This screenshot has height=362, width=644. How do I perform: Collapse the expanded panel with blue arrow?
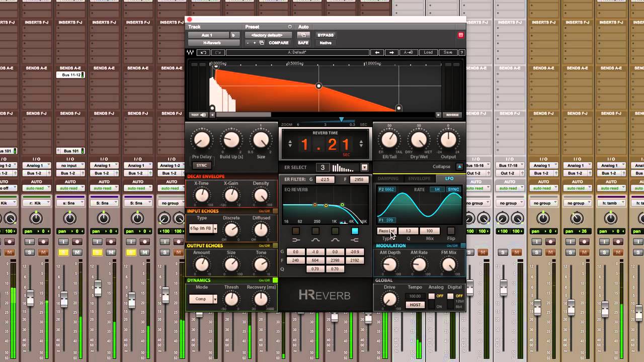pyautogui.click(x=459, y=166)
